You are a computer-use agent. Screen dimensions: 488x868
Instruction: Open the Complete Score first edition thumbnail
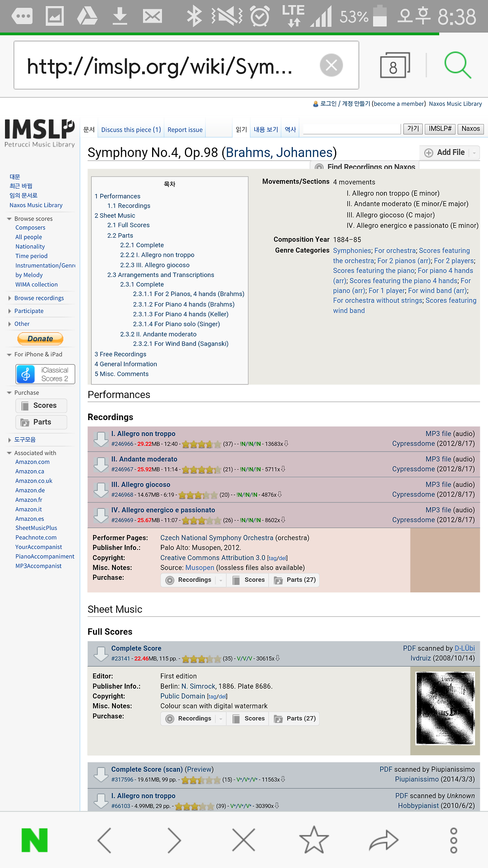click(445, 708)
